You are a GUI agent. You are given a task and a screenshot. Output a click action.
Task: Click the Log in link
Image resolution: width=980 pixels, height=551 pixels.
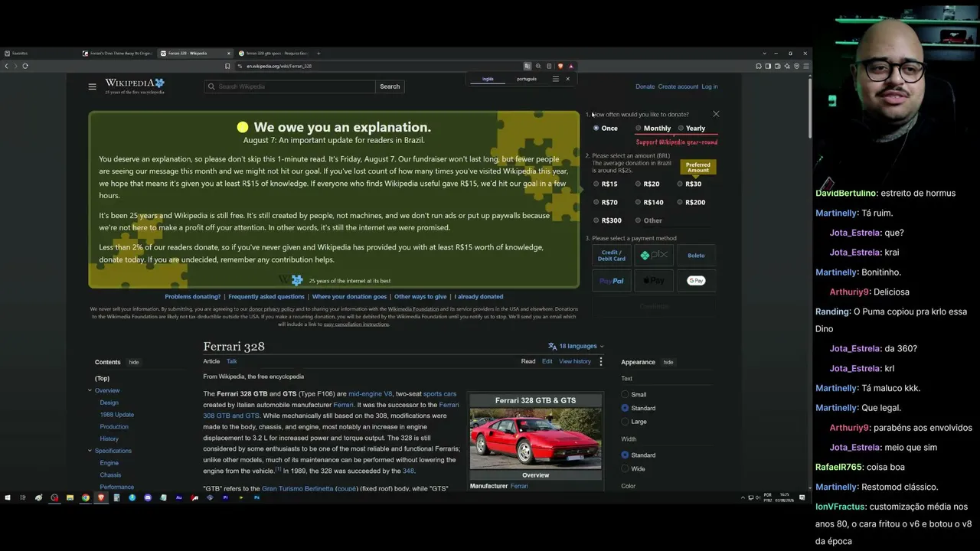(x=710, y=86)
